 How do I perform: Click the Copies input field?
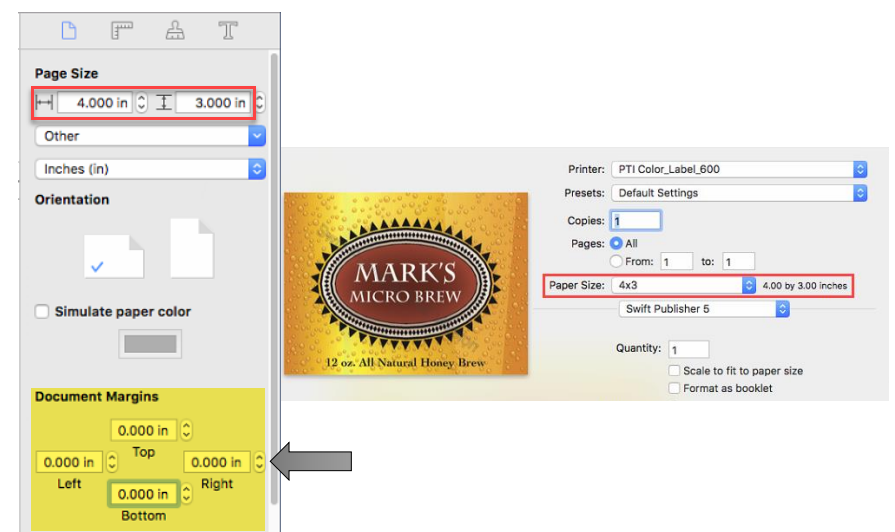[635, 221]
